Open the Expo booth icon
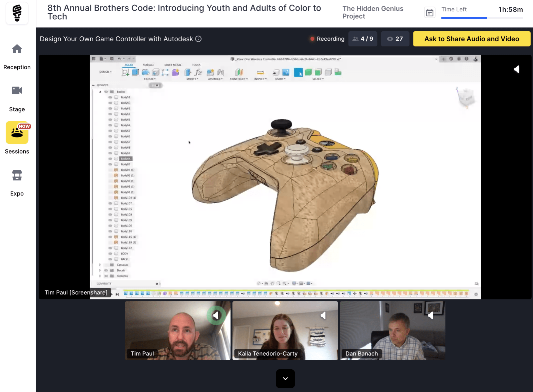Screen dimensions: 533x392 point(17,175)
